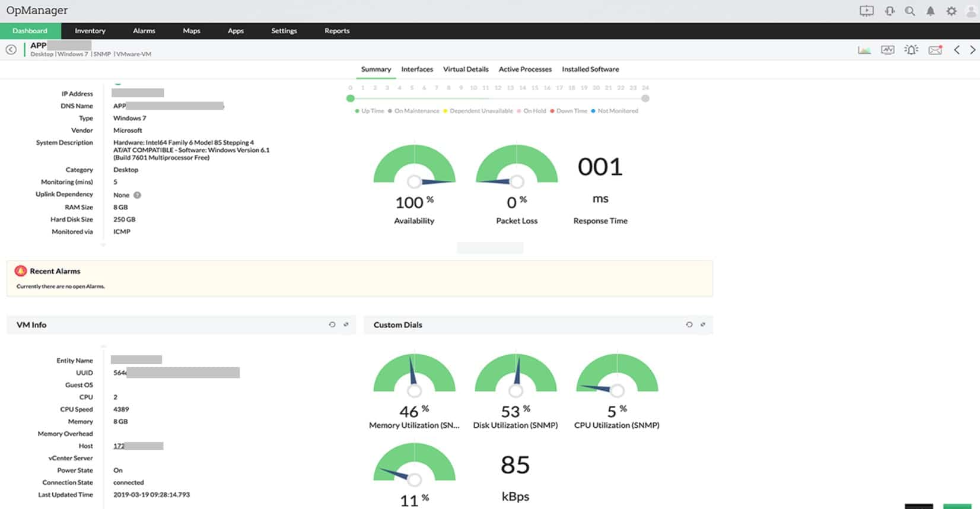Open the Maps menu
The width and height of the screenshot is (980, 509).
coord(192,31)
